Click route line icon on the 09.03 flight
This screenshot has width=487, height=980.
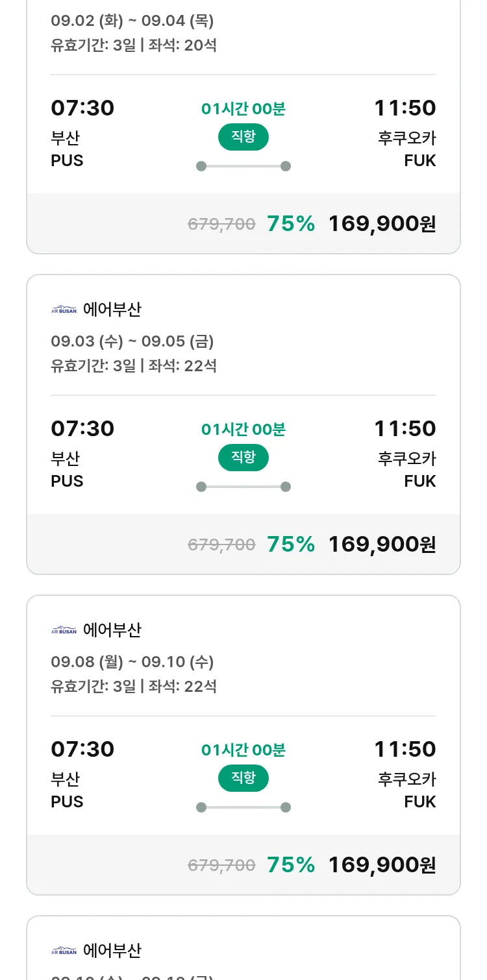click(x=243, y=487)
